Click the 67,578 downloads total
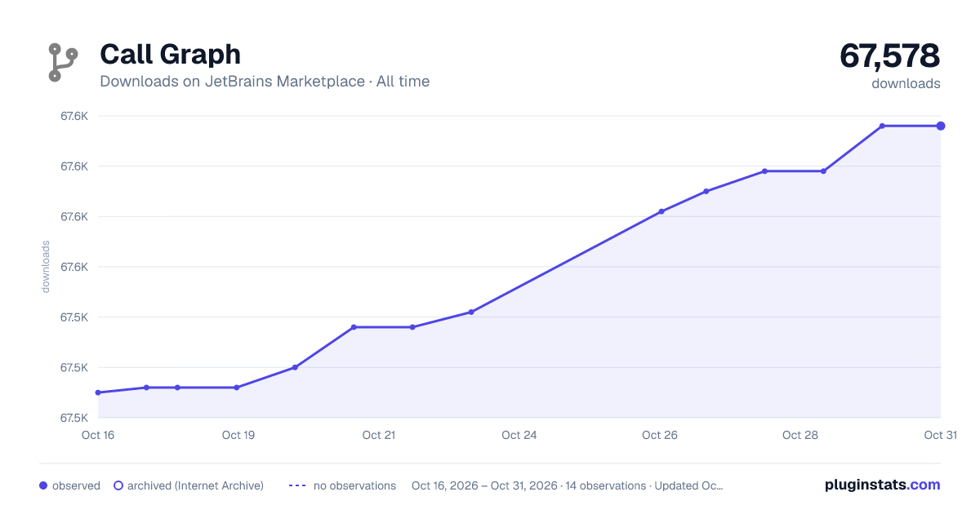The width and height of the screenshot is (980, 514). [x=890, y=55]
